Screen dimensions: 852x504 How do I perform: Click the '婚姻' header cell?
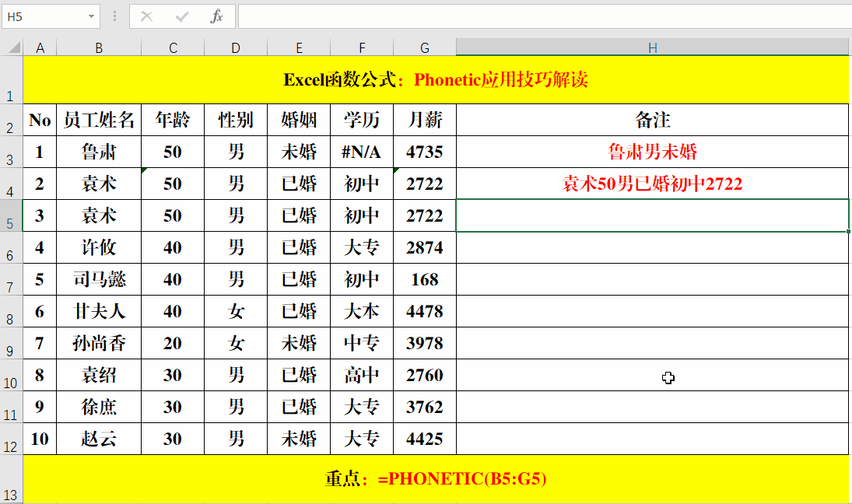[299, 120]
